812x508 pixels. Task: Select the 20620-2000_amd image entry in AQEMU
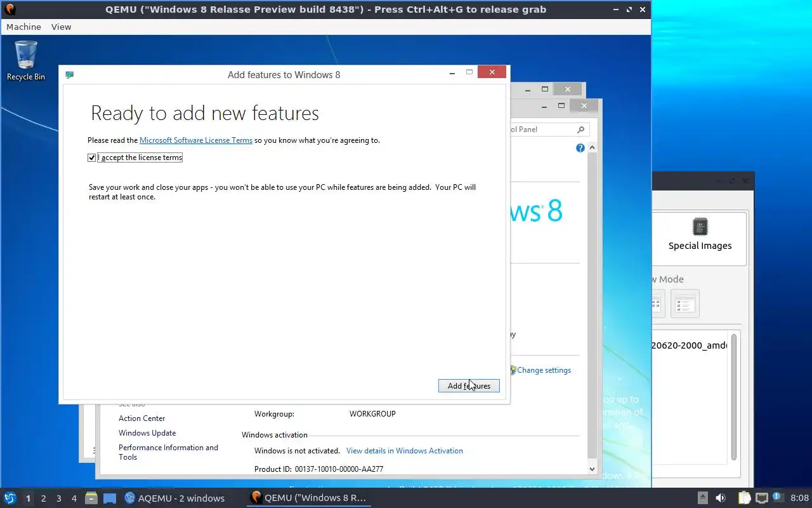point(689,345)
